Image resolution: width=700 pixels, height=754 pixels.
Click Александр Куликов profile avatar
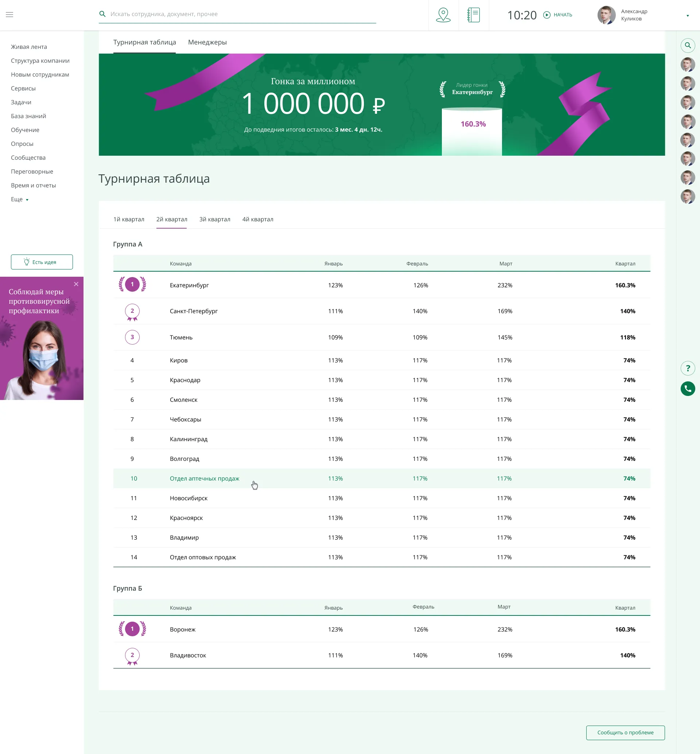(606, 15)
